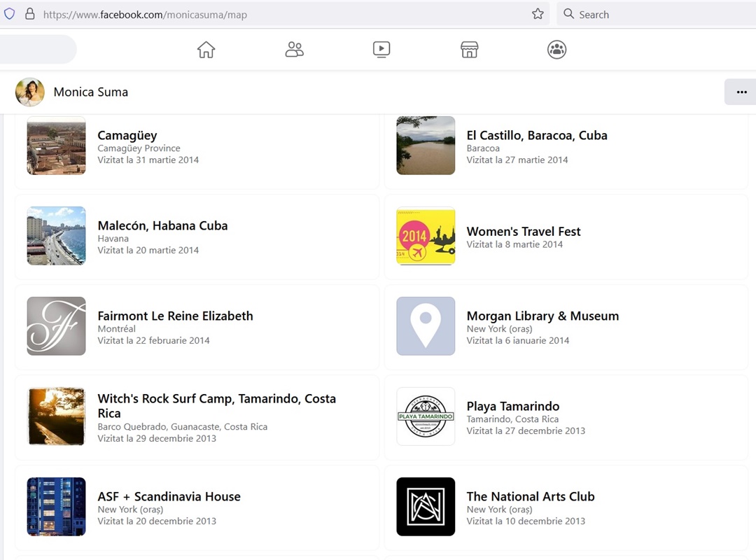Click the URL address bar
Screen dimensions: 756x560
tap(280, 14)
